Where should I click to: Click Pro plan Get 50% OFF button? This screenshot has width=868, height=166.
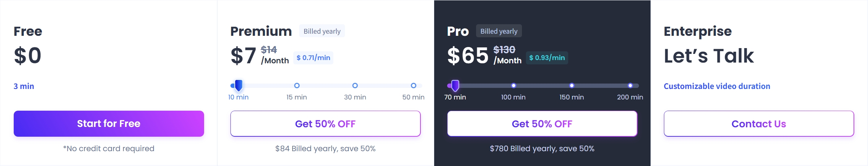[x=542, y=124]
